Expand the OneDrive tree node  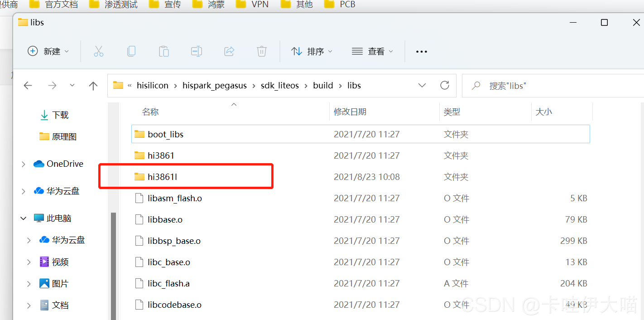[x=24, y=164]
